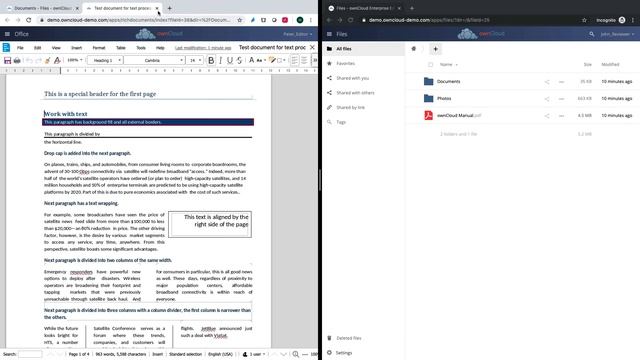Open the change case Aa dropdown
The image size is (640, 360).
click(261, 60)
